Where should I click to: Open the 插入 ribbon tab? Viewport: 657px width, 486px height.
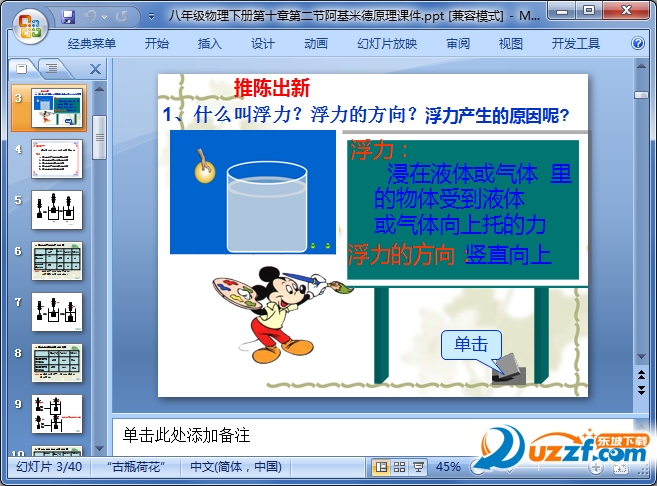210,44
